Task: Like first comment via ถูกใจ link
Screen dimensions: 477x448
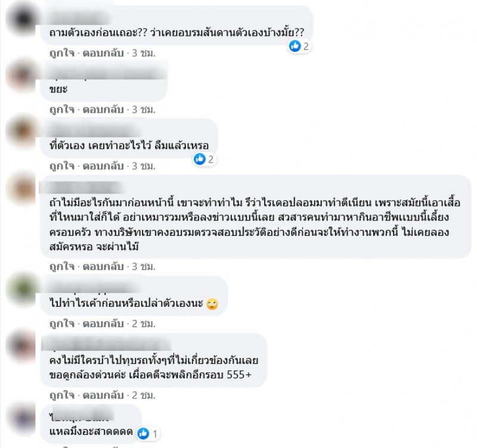Action: click(62, 53)
